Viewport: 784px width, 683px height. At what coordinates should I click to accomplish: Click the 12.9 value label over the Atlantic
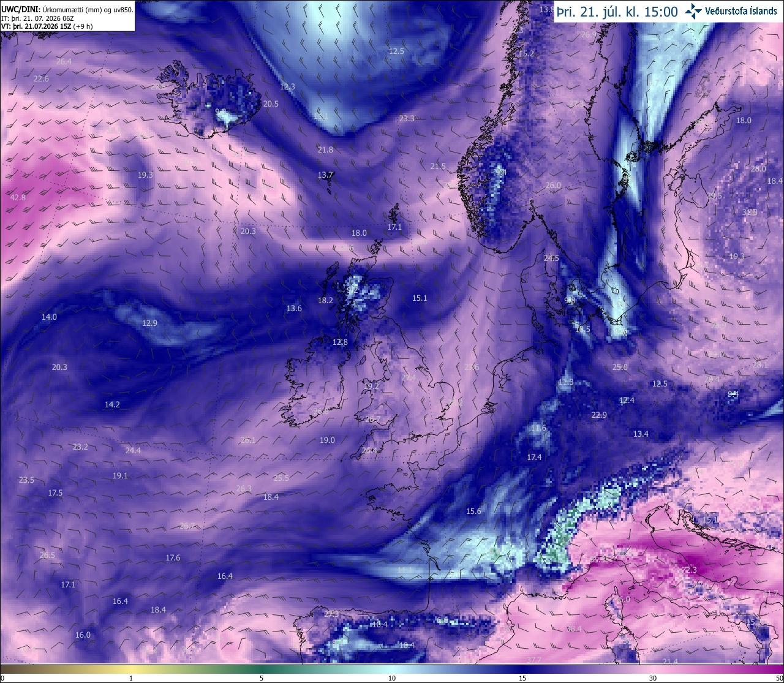149,323
